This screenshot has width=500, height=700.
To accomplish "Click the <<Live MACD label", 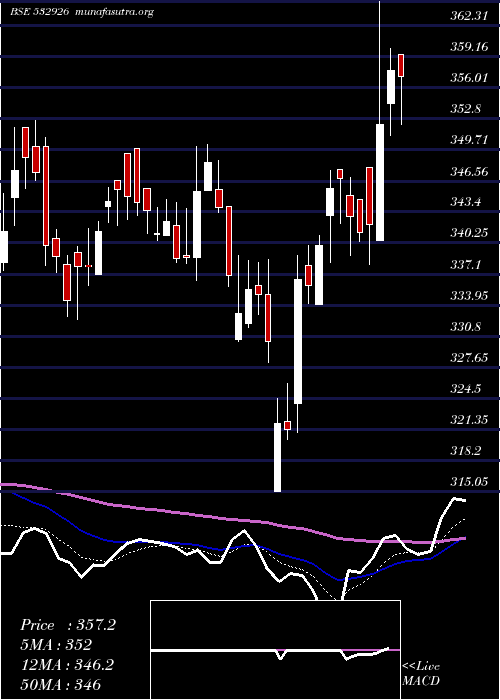I will [x=421, y=673].
